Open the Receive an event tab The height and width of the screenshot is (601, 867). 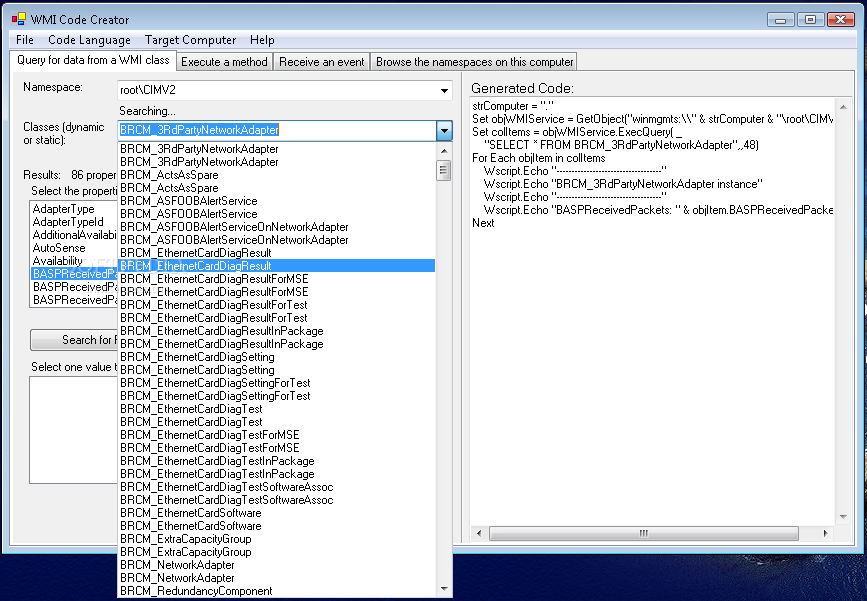322,62
